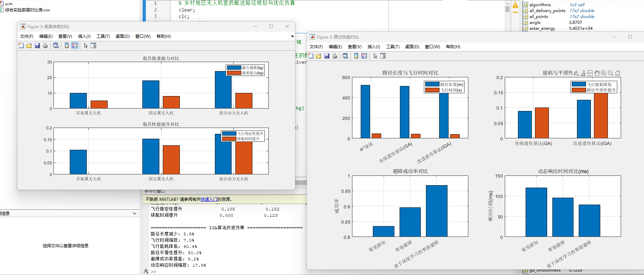The width and height of the screenshot is (644, 275).
Task: Open 编辑(E) menu in Figure 2
Action: click(x=335, y=46)
